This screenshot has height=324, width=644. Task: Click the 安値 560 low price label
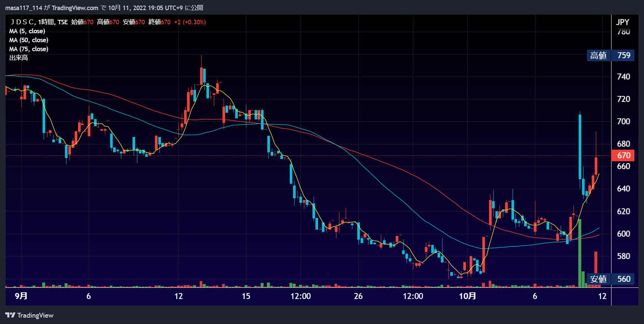tap(610, 279)
